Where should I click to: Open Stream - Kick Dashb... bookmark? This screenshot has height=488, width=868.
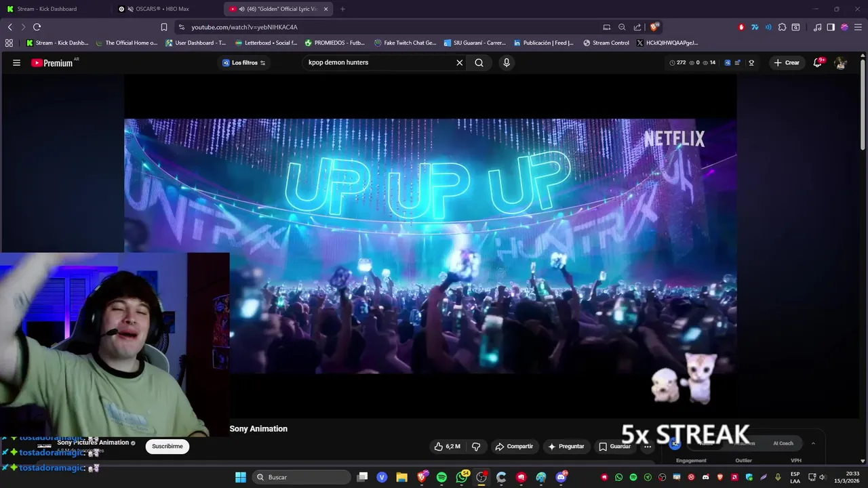58,43
